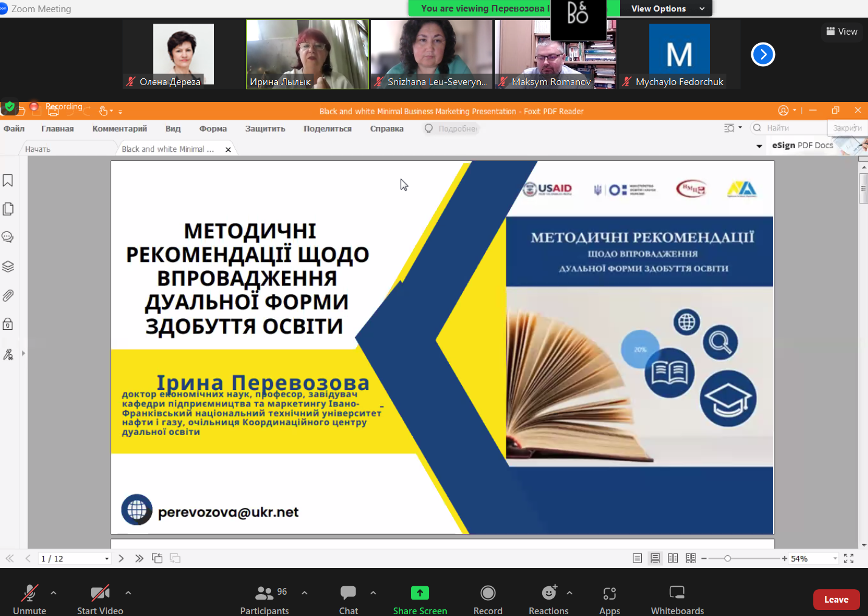Open View Options dropdown
The image size is (868, 616).
[667, 9]
